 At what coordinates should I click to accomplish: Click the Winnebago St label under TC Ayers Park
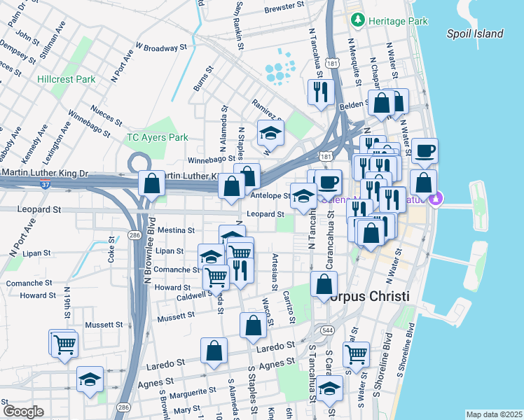pyautogui.click(x=212, y=160)
